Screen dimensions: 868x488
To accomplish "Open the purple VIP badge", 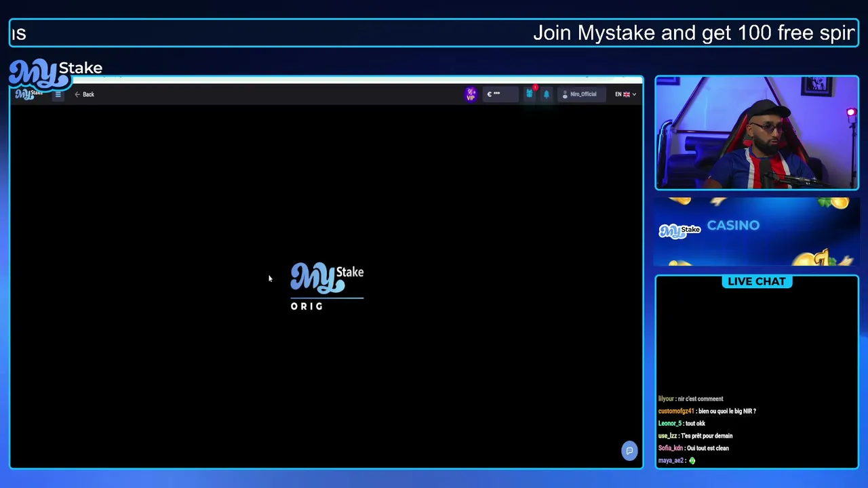I will pyautogui.click(x=471, y=94).
